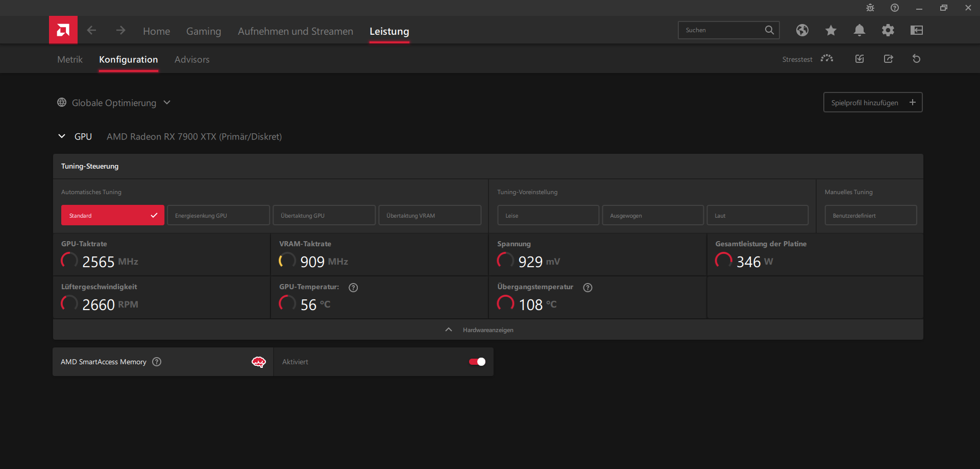Go back with the left arrow
Image resolution: width=980 pixels, height=469 pixels.
coord(91,31)
